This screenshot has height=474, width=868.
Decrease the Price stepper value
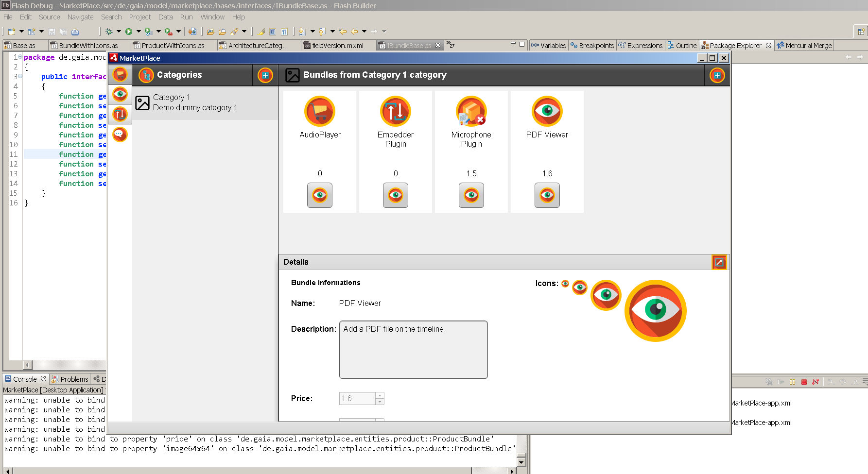[x=380, y=402]
